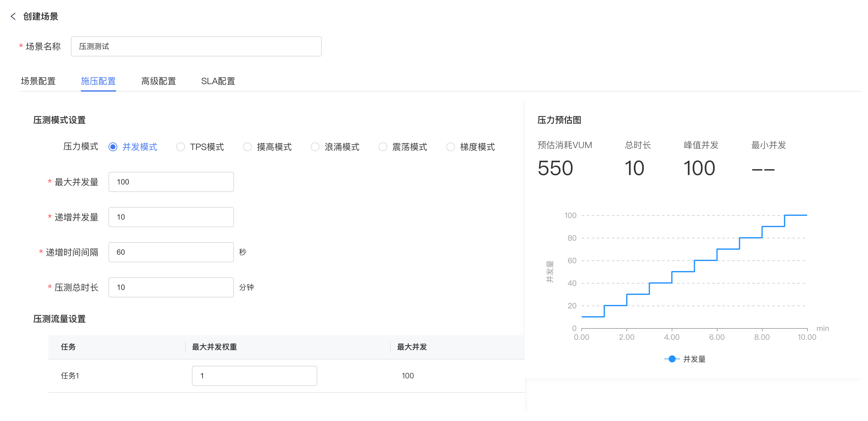The height and width of the screenshot is (421, 868).
Task: Edit the 递增时间间隔 seconds field
Action: coord(171,252)
